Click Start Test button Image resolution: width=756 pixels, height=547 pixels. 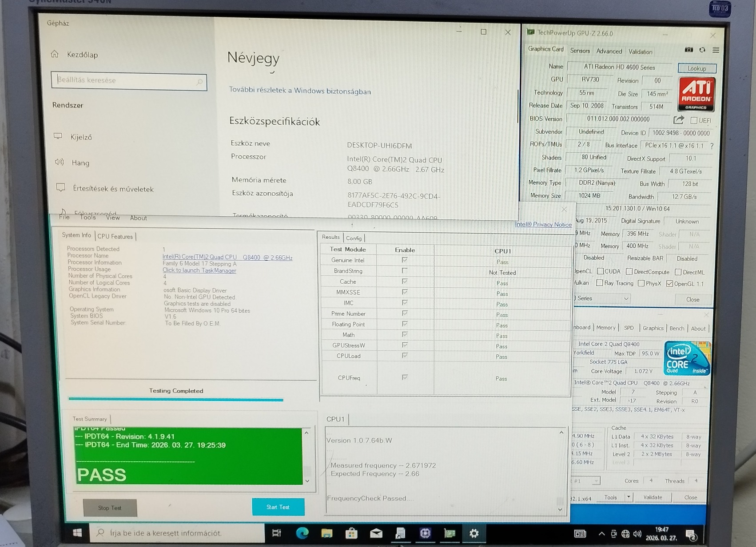point(278,507)
